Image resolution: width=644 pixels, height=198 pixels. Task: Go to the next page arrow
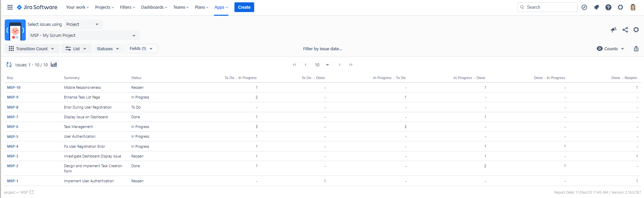(339, 65)
